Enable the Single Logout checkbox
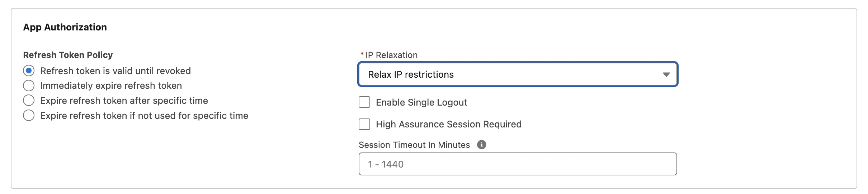Viewport: 868px width, 194px height. click(364, 102)
